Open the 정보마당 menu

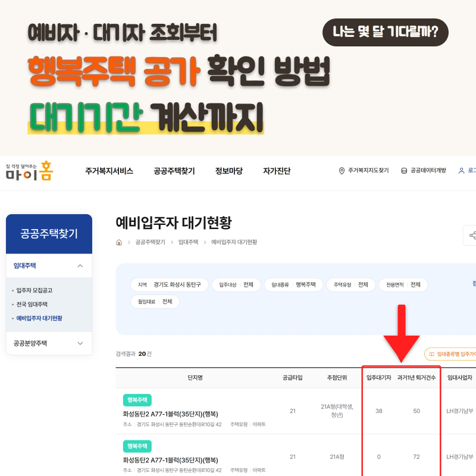[229, 171]
